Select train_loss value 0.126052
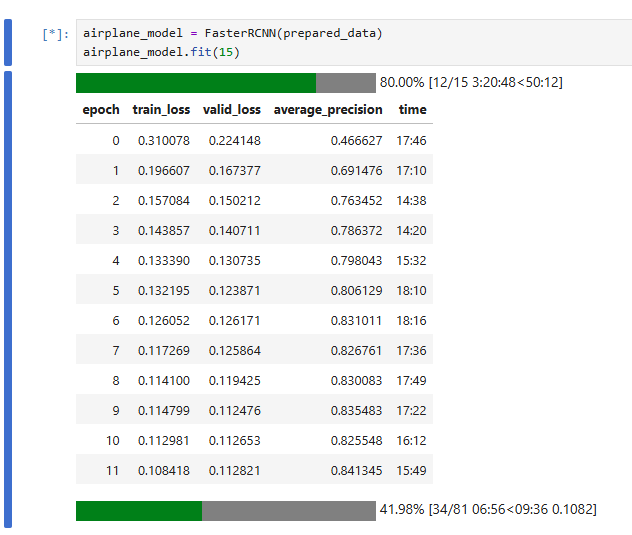 coord(164,321)
